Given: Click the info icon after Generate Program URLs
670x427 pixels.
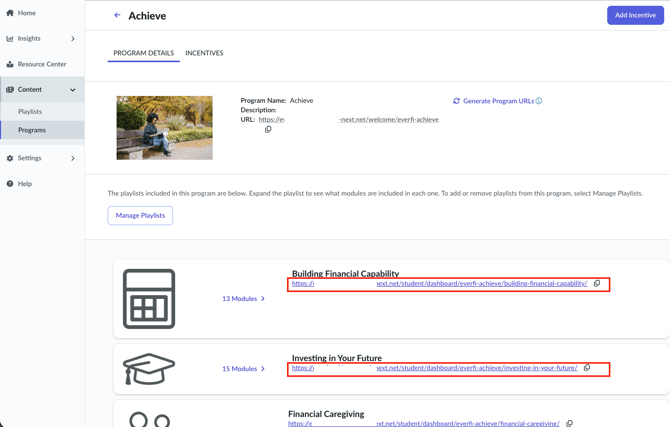Looking at the screenshot, I should [x=539, y=101].
